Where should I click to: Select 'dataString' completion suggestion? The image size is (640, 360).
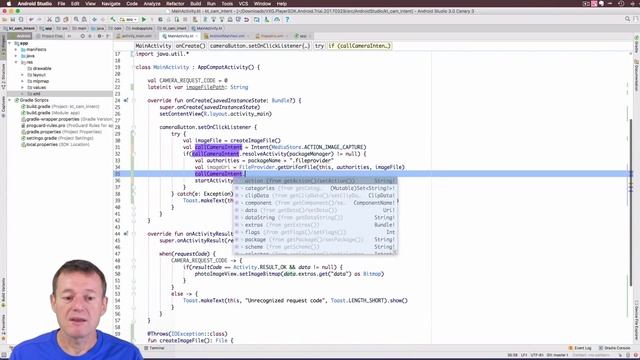coord(315,218)
